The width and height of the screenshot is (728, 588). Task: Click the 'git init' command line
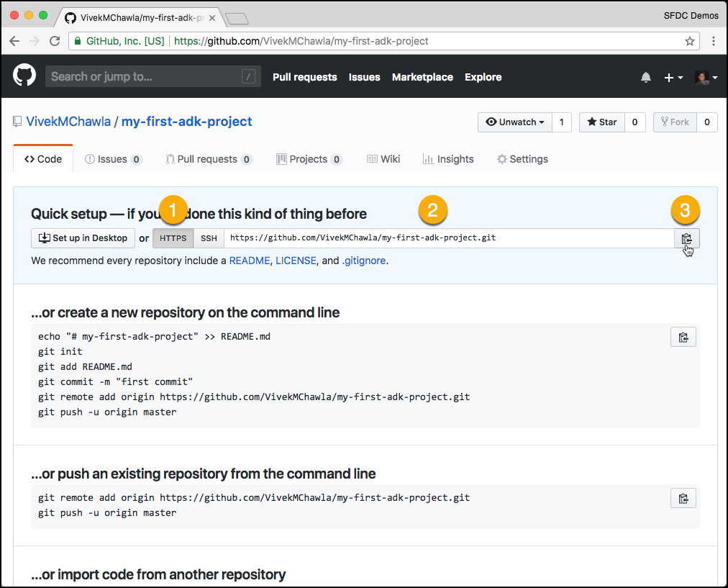tap(60, 352)
